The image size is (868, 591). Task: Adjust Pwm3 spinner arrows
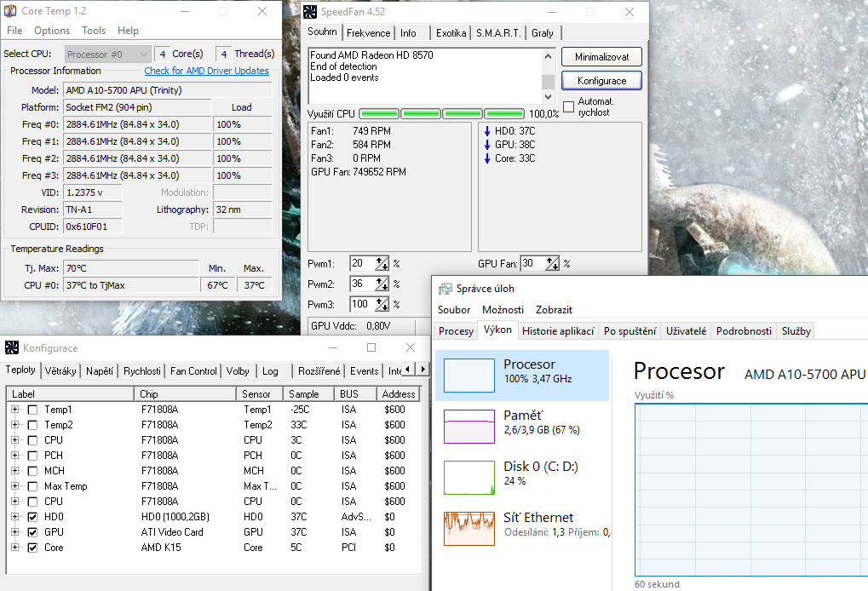click(x=382, y=304)
